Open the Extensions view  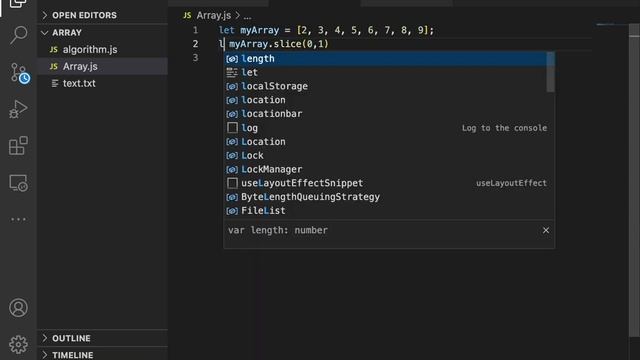[18, 146]
